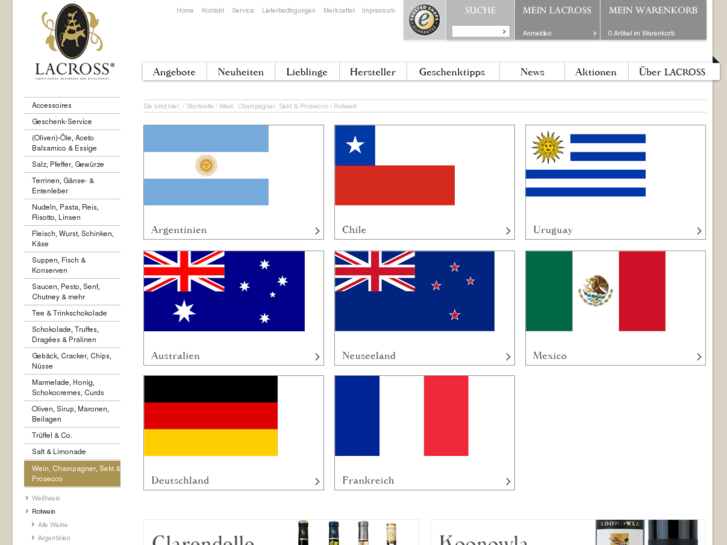Open the Nudeln, Pasta, Reis category
This screenshot has width=727, height=545.
click(x=72, y=212)
